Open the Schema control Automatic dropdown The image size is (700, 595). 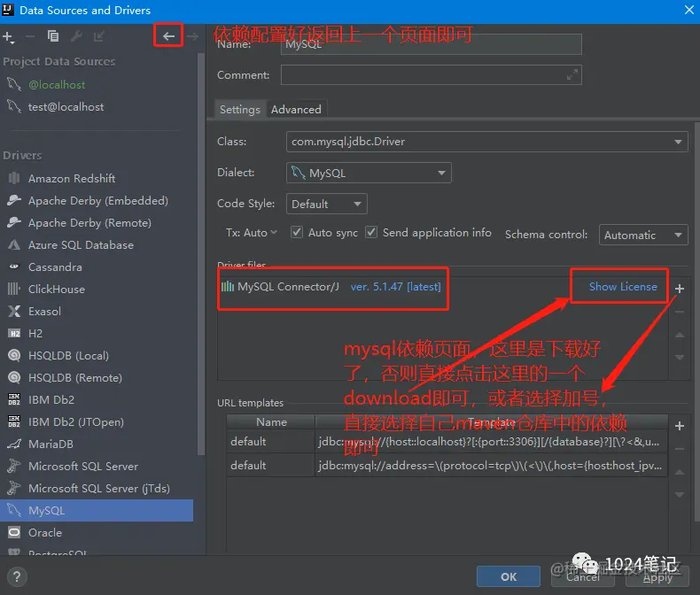point(643,235)
